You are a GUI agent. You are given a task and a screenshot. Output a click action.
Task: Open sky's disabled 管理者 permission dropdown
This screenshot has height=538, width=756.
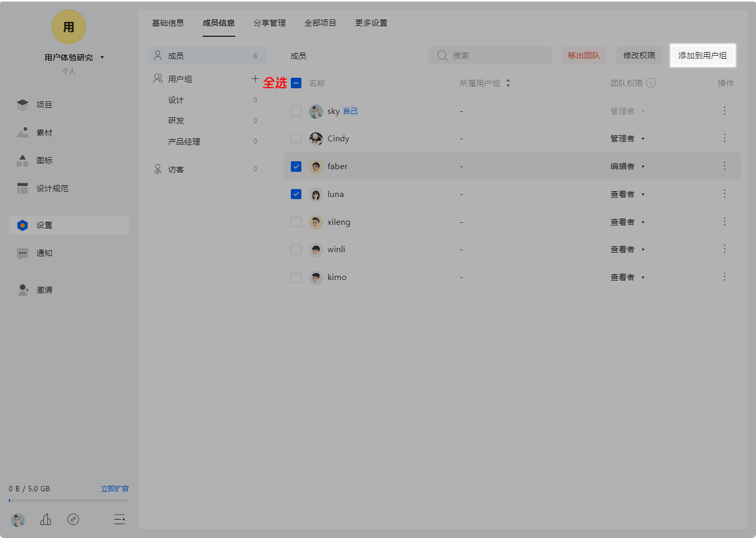point(627,111)
